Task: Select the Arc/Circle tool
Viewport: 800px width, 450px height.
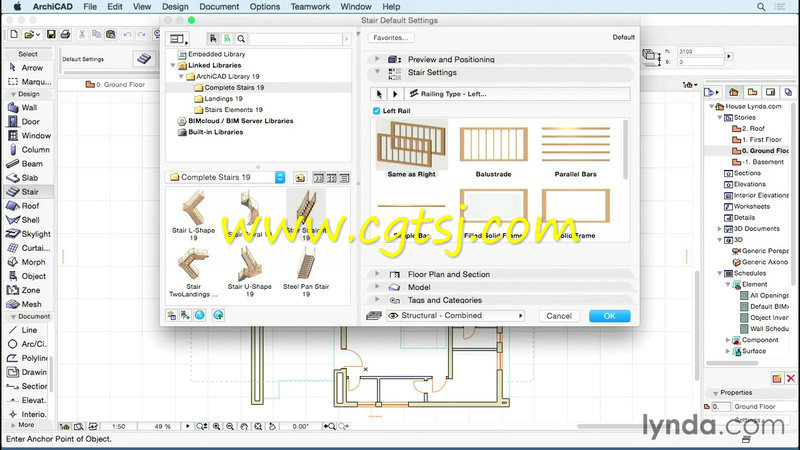Action: (x=28, y=344)
